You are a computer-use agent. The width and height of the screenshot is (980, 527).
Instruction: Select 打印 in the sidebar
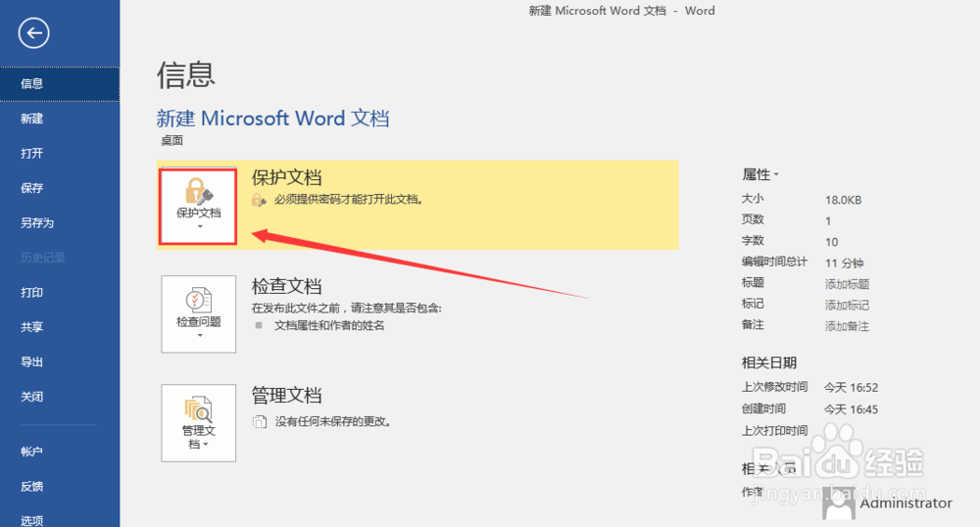(60, 292)
